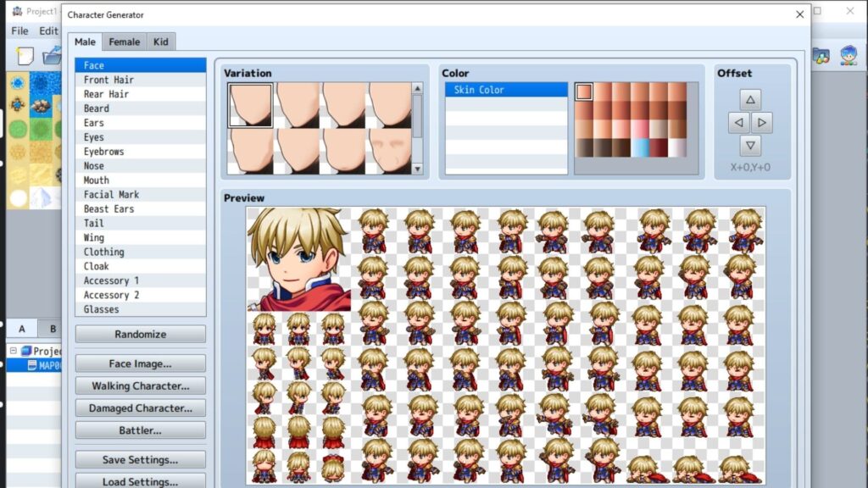The width and height of the screenshot is (868, 488).
Task: Open the File menu in main window
Action: pyautogui.click(x=19, y=31)
